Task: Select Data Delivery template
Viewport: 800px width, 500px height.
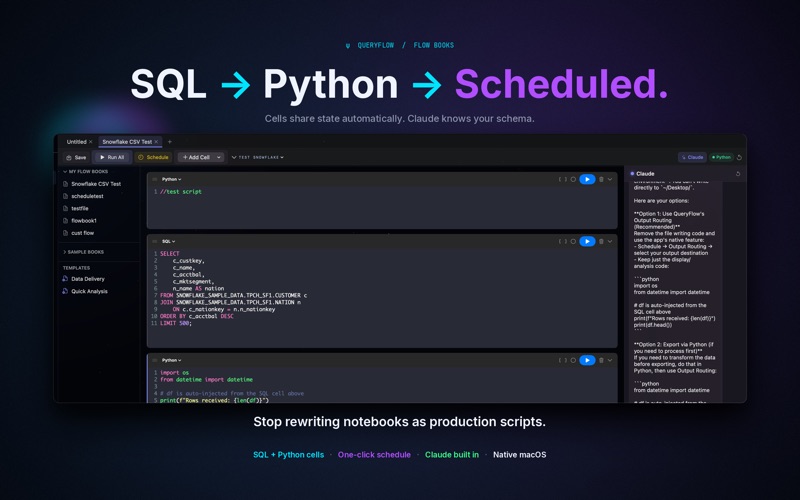Action: (x=88, y=279)
